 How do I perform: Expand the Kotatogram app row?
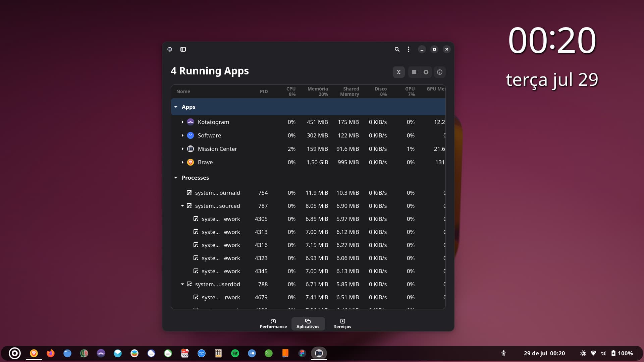(x=182, y=122)
